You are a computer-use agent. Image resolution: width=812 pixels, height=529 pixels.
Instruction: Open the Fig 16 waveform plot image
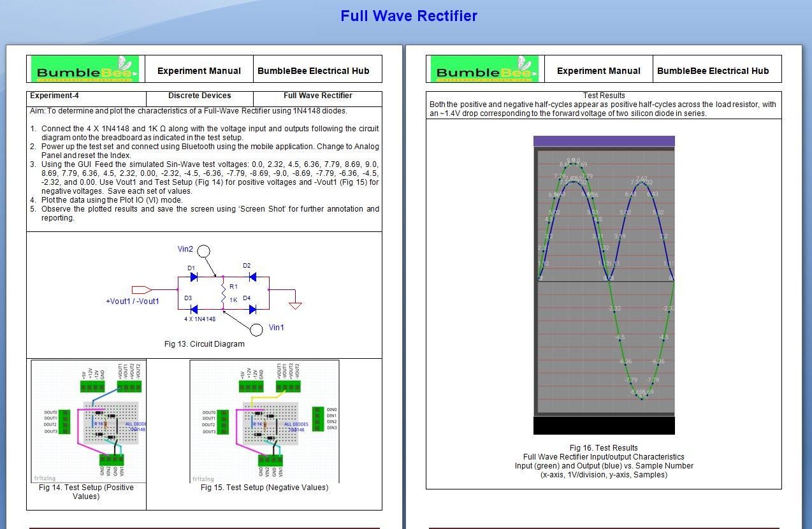(x=604, y=286)
